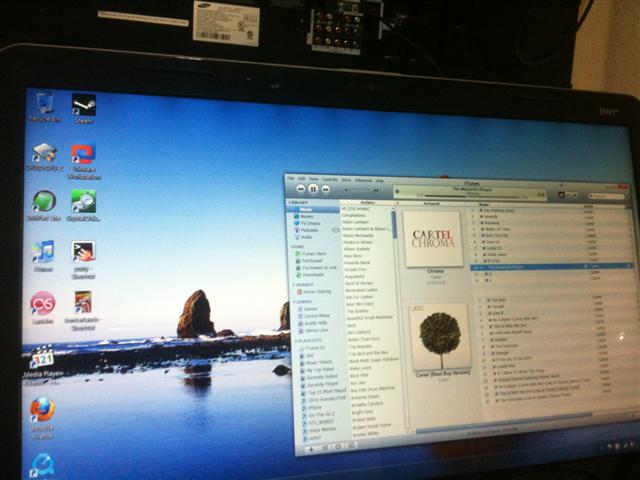Open the iTunes Store sidebar item
Viewport: 640px width, 480px height.
311,253
